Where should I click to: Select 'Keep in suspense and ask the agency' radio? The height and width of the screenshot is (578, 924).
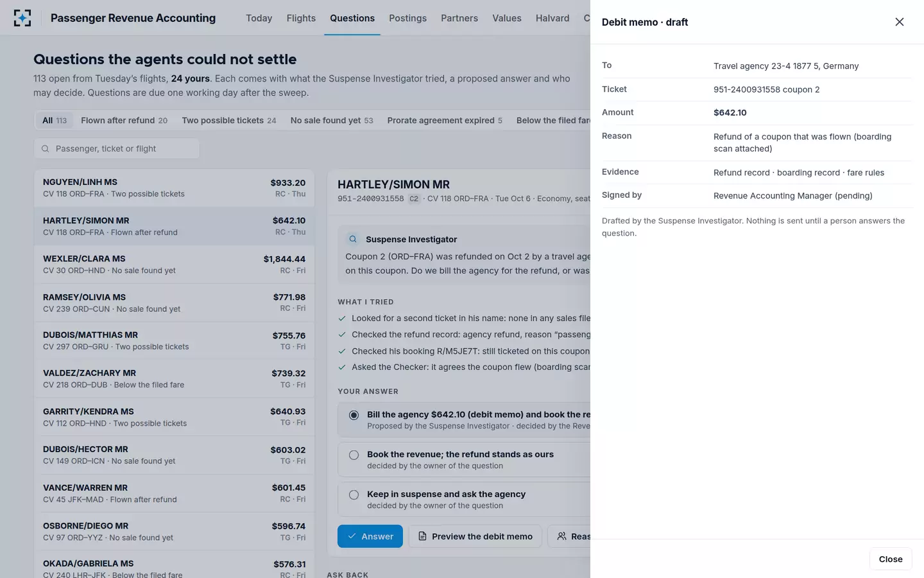(354, 495)
